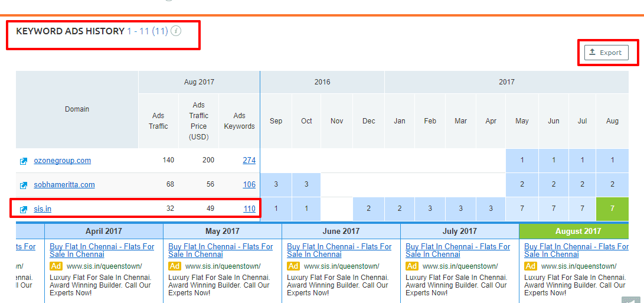Select the June 2017 ad column header

pos(341,232)
